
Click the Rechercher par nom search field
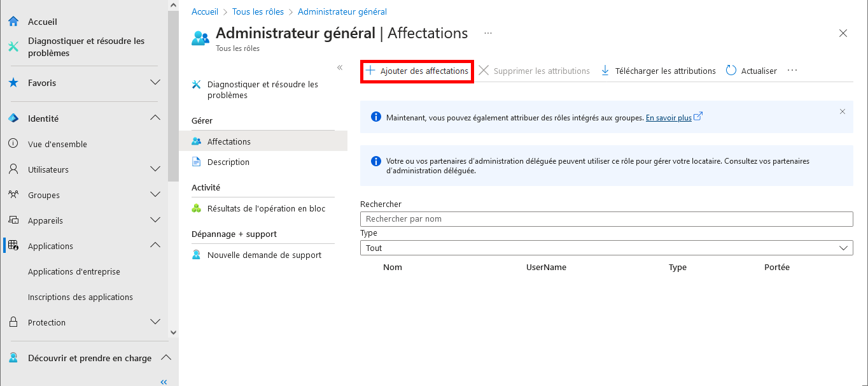(x=606, y=218)
